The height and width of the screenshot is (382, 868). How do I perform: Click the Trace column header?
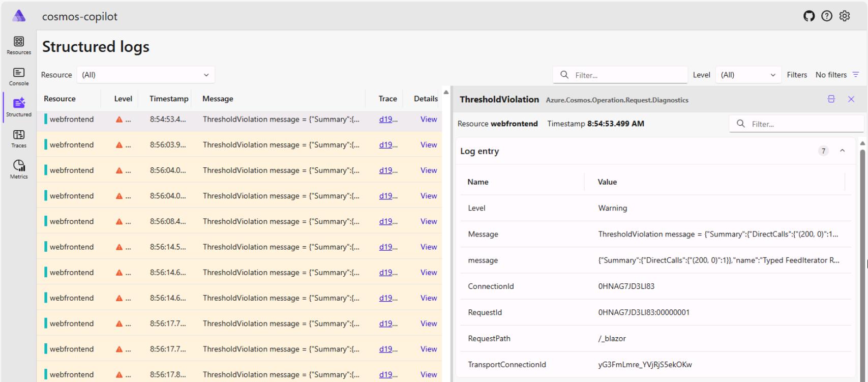coord(387,99)
